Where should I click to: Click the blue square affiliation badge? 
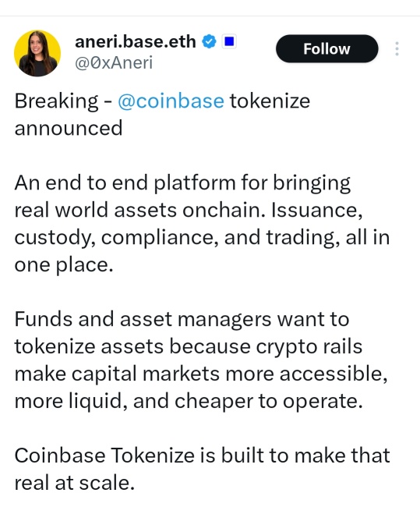pos(229,41)
